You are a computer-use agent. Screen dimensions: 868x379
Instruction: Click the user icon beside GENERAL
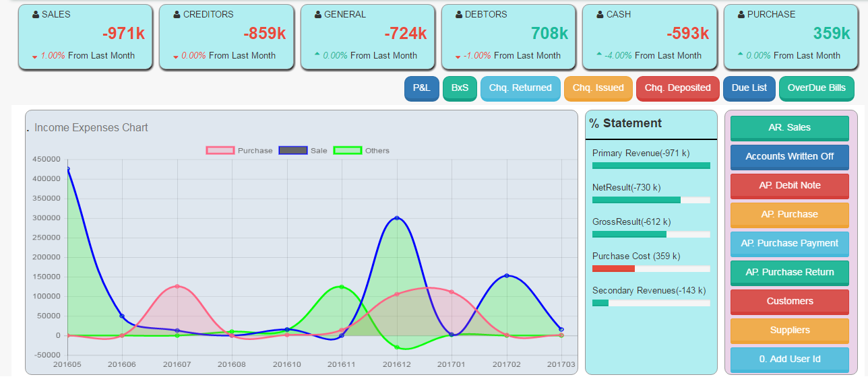tap(318, 14)
